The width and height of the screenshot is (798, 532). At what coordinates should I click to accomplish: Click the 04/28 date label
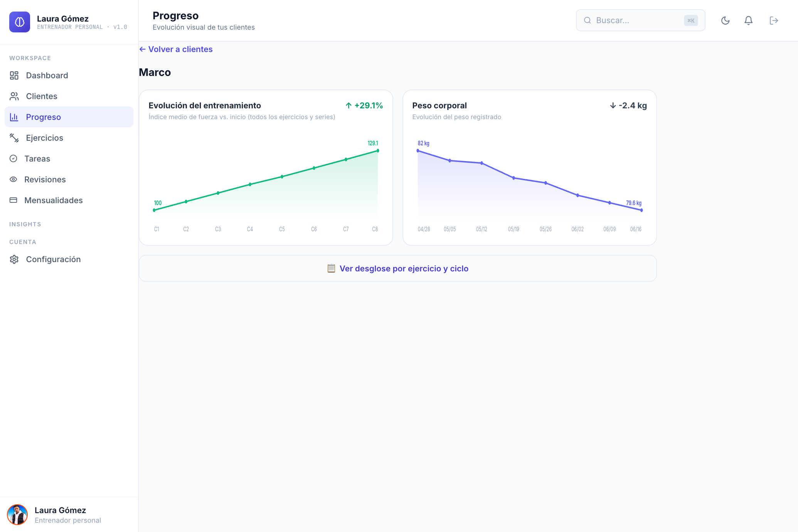tap(424, 229)
